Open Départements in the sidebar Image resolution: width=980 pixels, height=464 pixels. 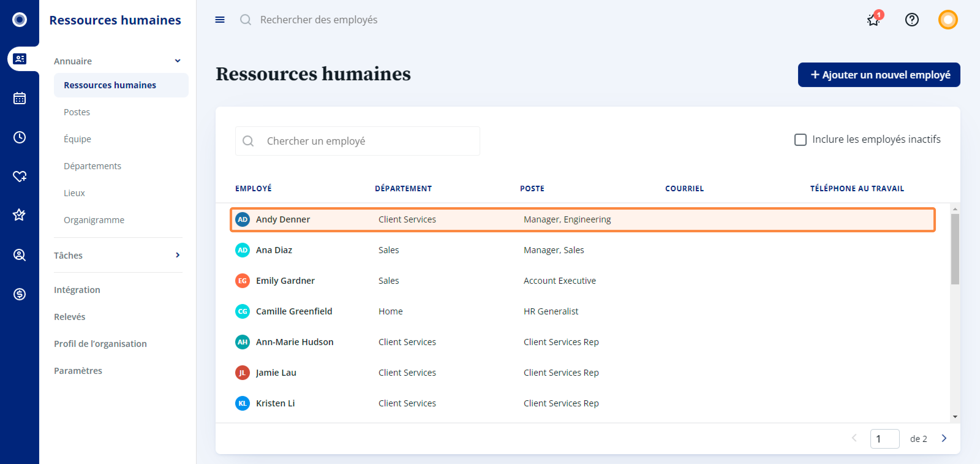pyautogui.click(x=92, y=166)
